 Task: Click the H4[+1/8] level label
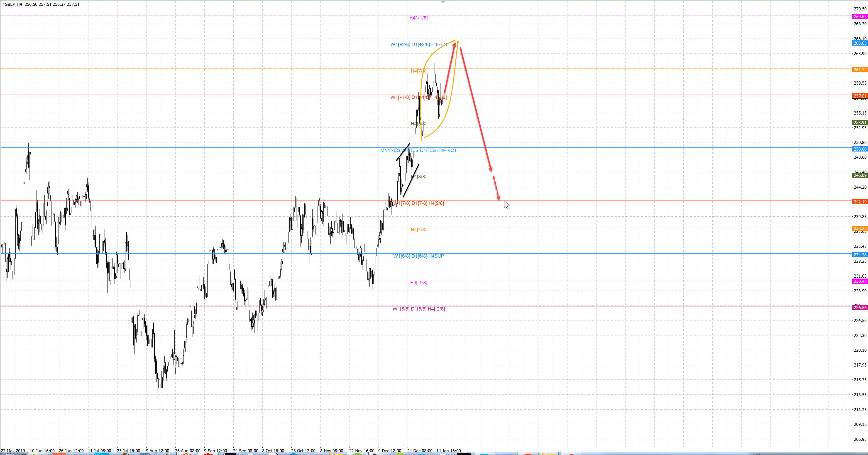pos(418,18)
